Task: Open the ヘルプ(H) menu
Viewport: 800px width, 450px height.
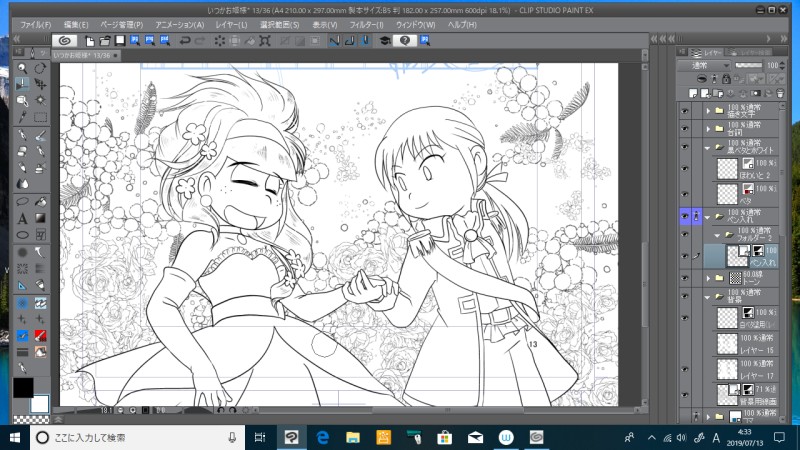Action: 462,24
